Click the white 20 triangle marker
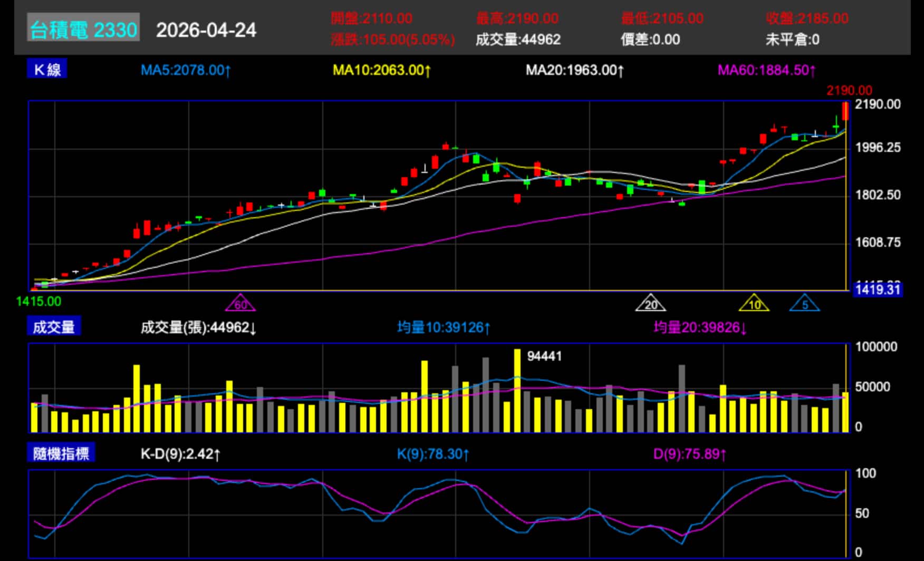924x561 pixels. click(651, 303)
